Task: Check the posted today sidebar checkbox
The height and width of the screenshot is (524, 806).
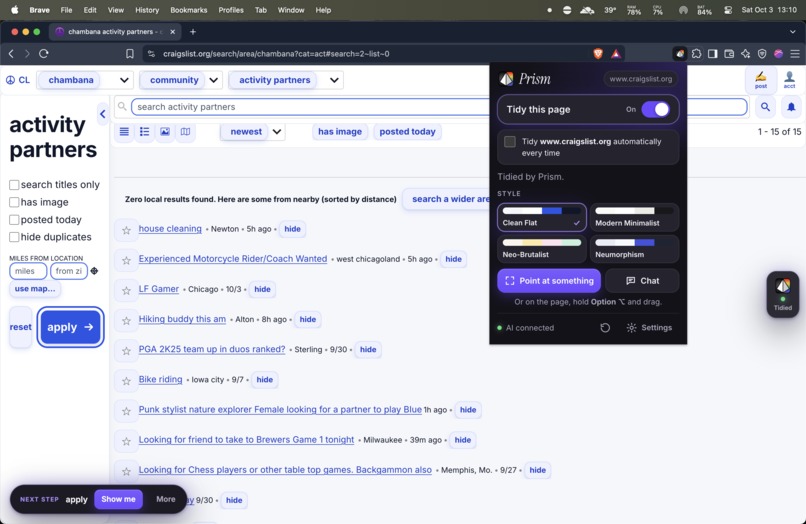Action: coord(14,220)
